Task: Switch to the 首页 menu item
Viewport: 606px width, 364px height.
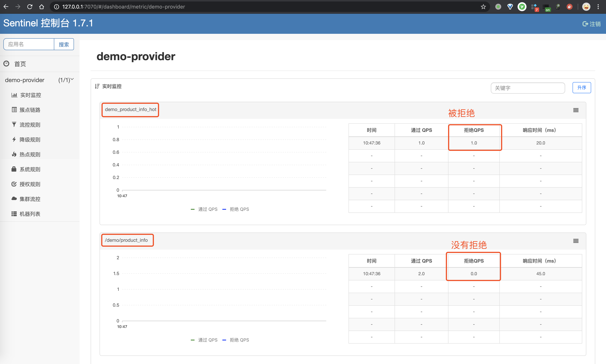Action: click(20, 64)
